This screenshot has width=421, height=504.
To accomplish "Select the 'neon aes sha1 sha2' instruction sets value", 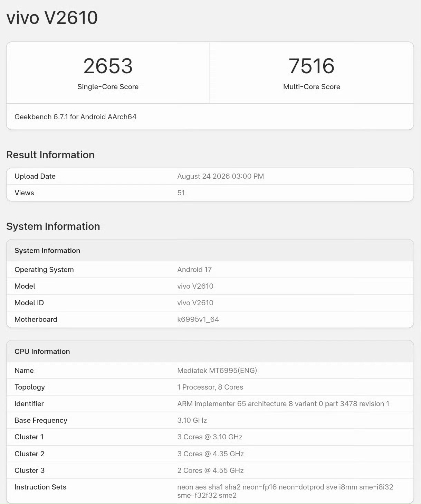I will [285, 491].
